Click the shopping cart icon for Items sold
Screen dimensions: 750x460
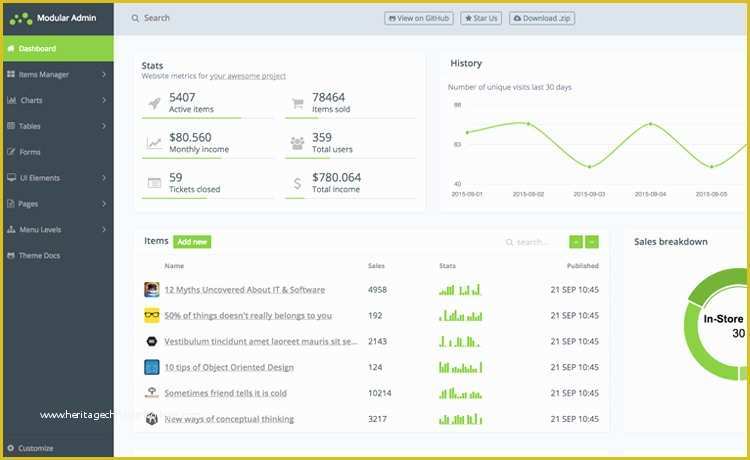point(298,103)
